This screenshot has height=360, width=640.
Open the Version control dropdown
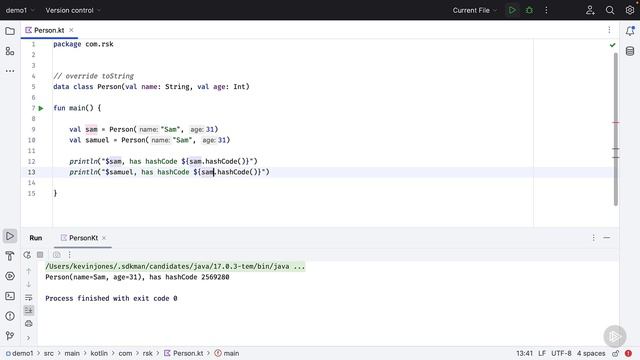coord(73,10)
